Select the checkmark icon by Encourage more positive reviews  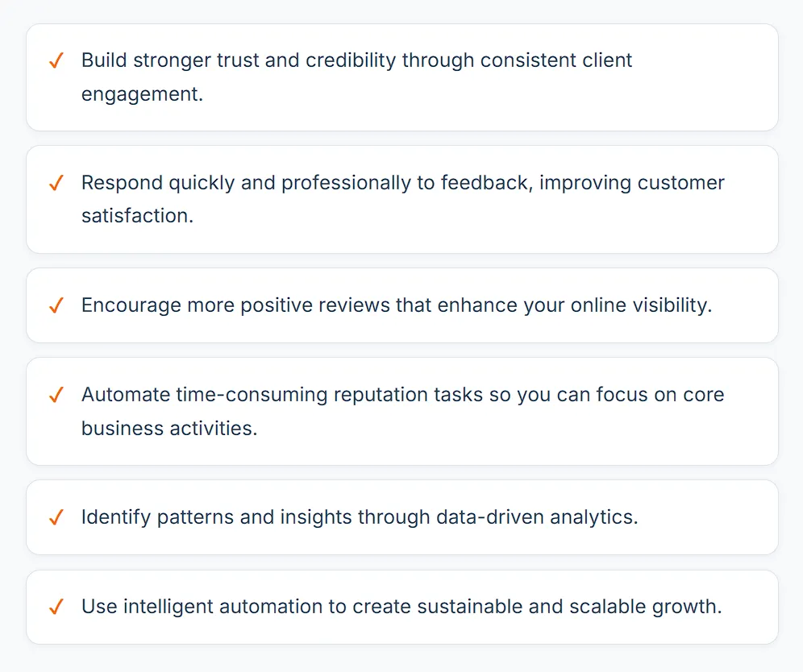[x=56, y=305]
